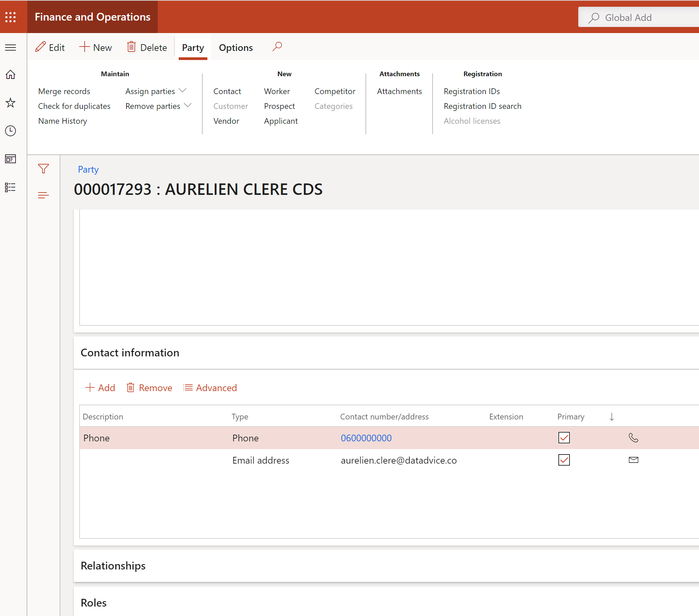Viewport: 699px width, 616px height.
Task: Open the 0600000000 phone number link
Action: [366, 438]
